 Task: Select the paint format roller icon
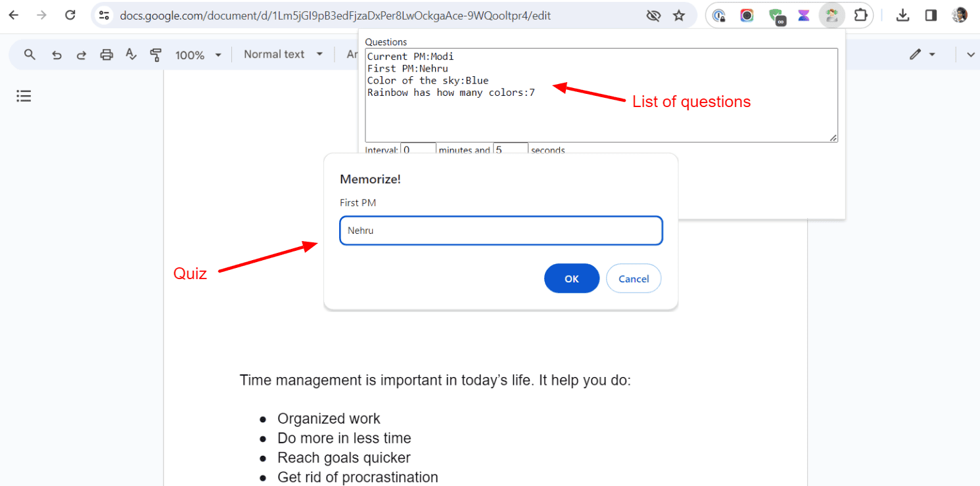(156, 55)
